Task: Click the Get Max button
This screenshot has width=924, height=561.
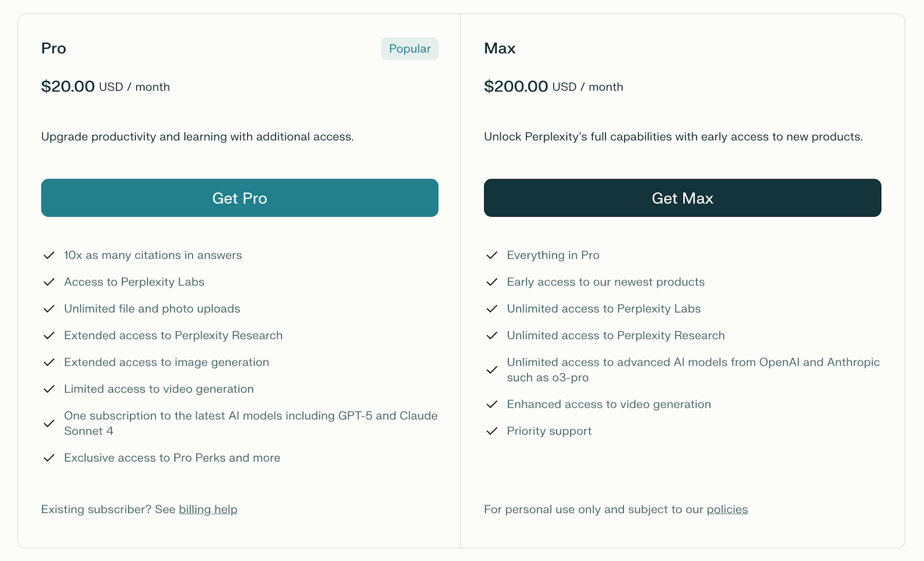Action: (x=682, y=198)
